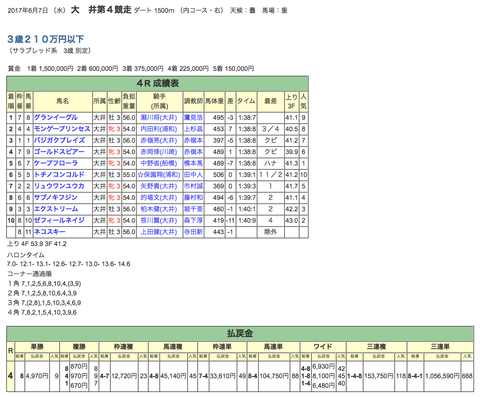Click the ワイド column header in payouts
This screenshot has width=480, height=397.
pos(323,347)
